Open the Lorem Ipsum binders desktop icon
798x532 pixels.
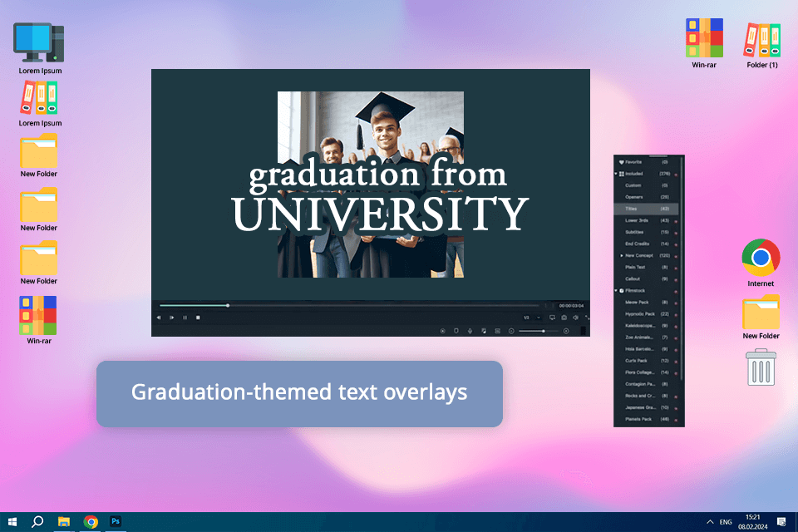coord(40,104)
